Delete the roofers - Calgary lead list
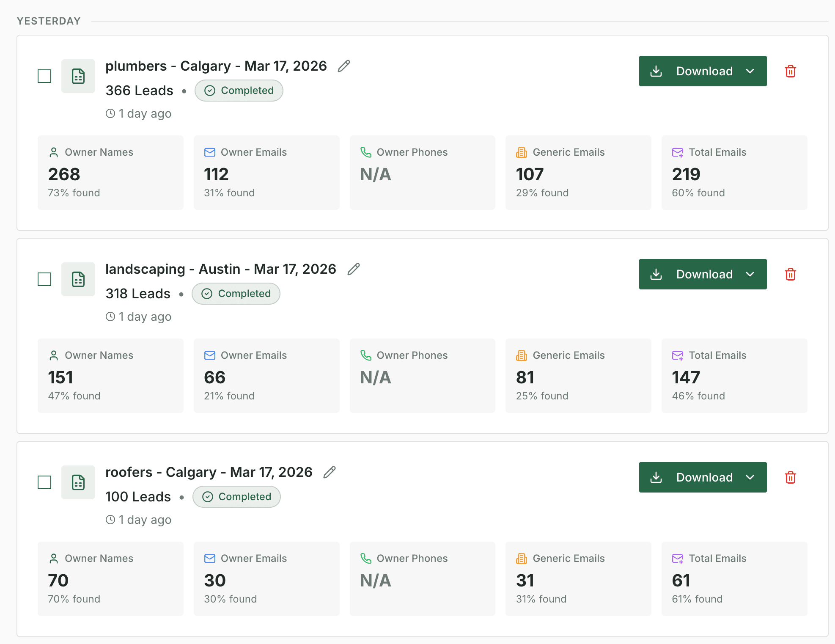Screen dimensions: 835x644 (x=790, y=477)
